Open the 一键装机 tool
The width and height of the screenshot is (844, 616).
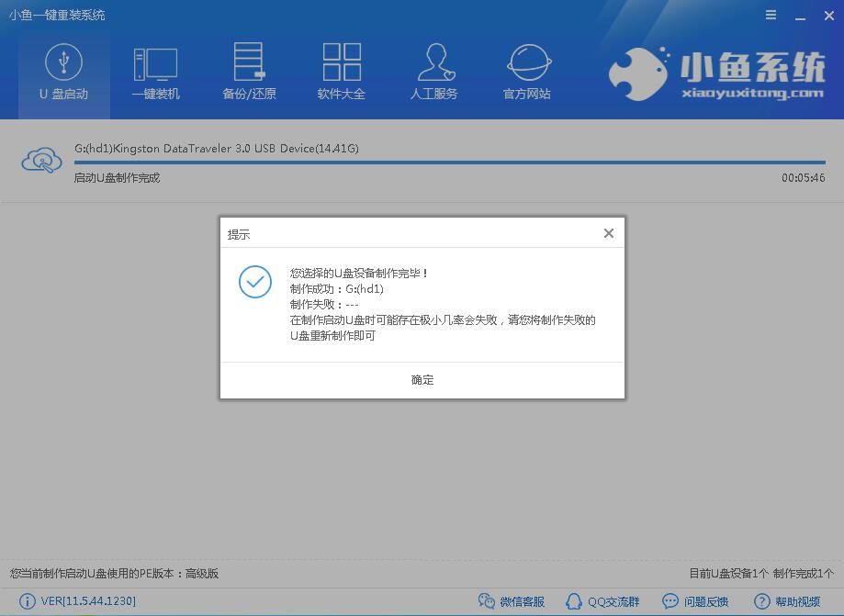coord(155,72)
